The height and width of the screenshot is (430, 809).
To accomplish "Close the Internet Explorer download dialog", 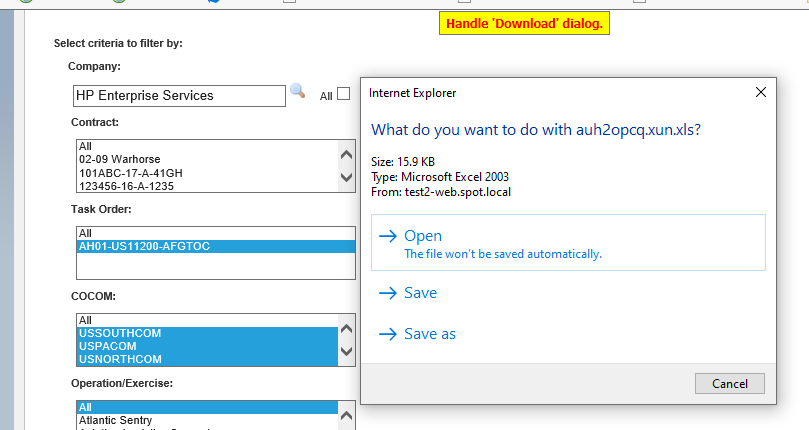I will click(761, 92).
